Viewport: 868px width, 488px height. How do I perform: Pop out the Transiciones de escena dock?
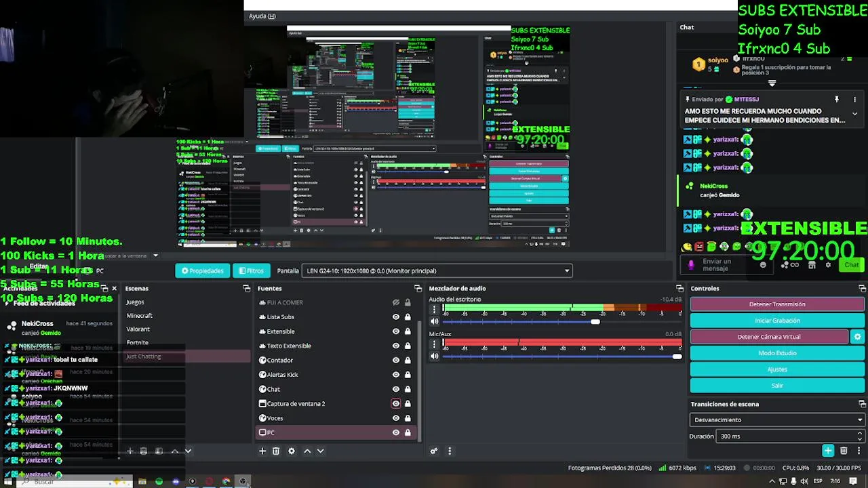pos(862,404)
